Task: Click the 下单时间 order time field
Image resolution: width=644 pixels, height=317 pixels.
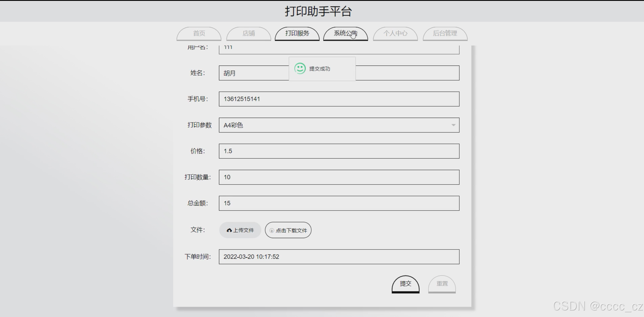Action: click(339, 257)
